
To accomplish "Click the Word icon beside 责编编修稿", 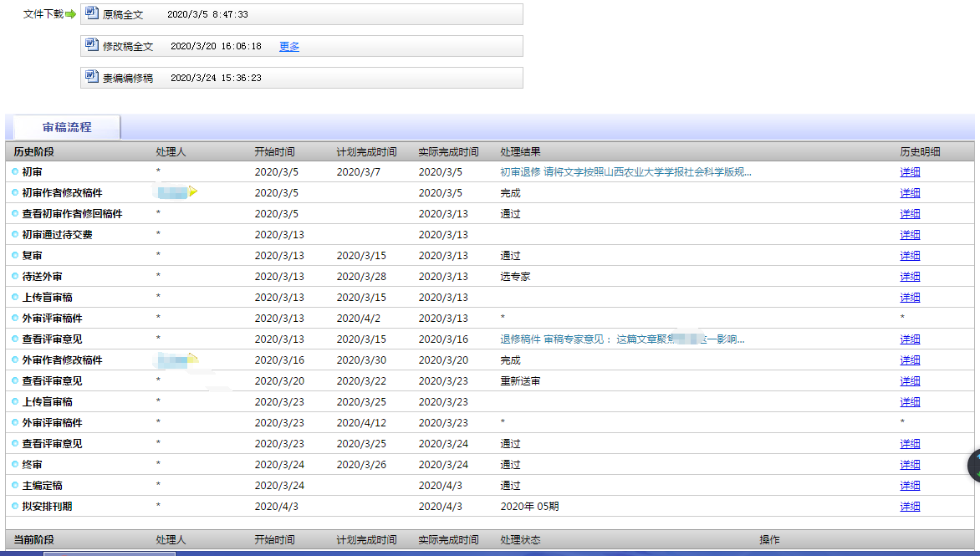I will point(92,77).
